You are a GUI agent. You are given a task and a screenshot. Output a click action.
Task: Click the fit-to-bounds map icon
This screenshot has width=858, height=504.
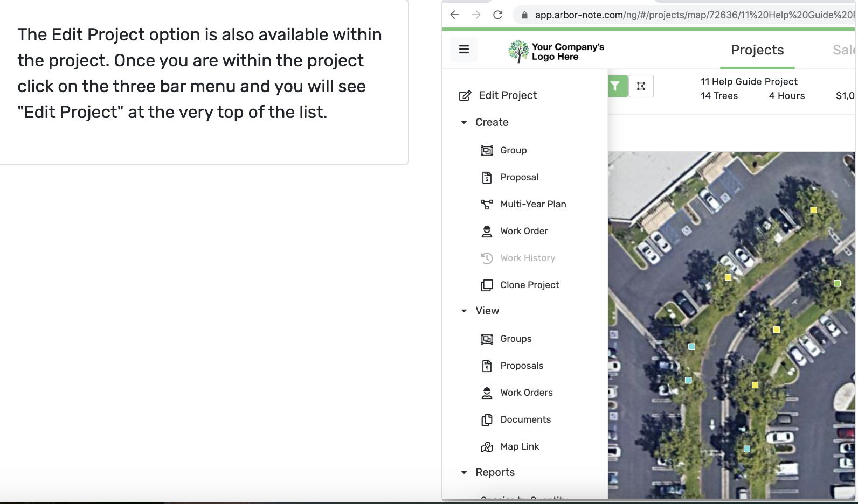click(x=641, y=86)
